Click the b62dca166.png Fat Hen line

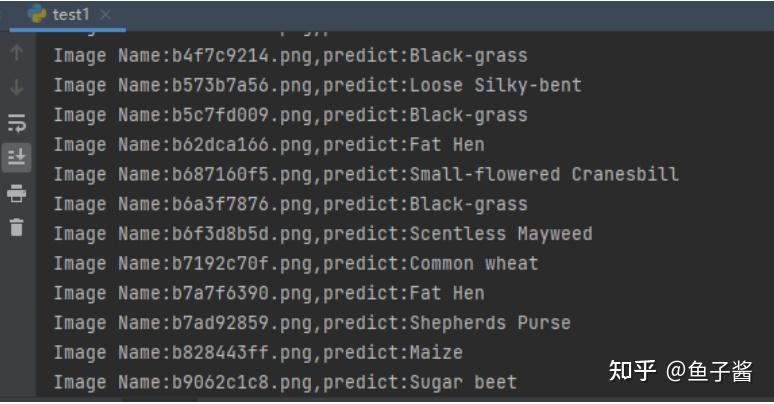tap(268, 145)
